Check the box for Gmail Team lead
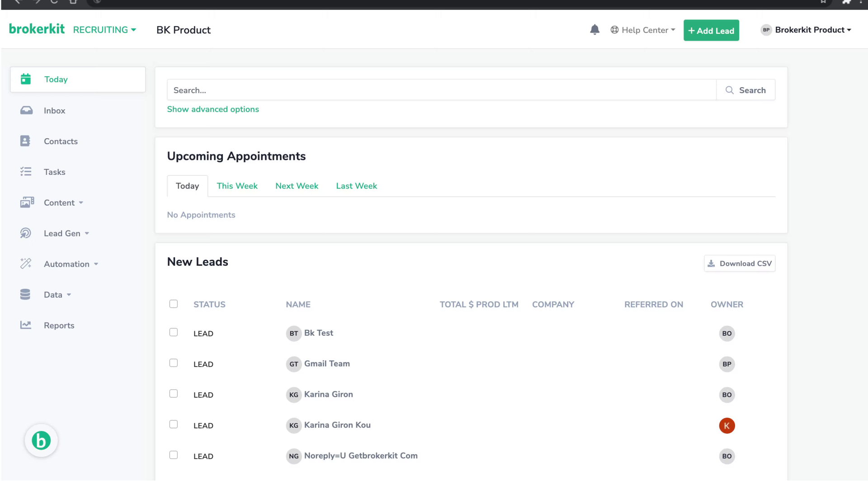868x488 pixels. (x=174, y=363)
